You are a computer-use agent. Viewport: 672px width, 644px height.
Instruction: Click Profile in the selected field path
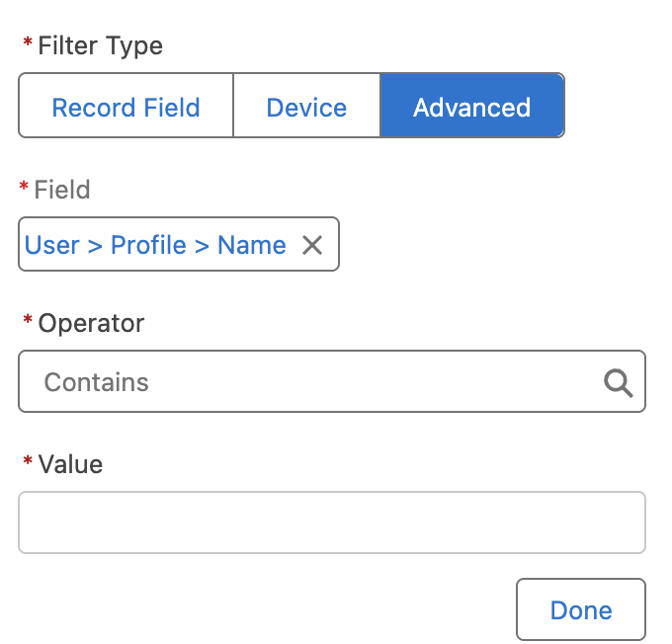pos(148,245)
